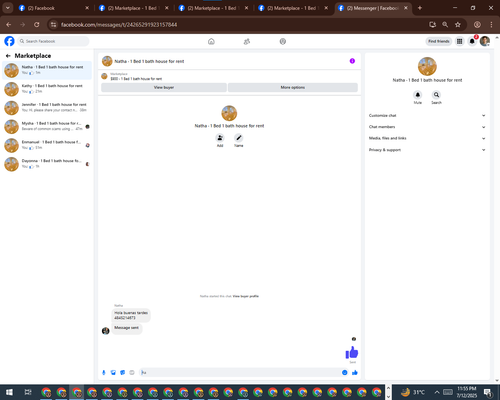Choose a GIF from the composer
500x400 pixels.
(132, 372)
